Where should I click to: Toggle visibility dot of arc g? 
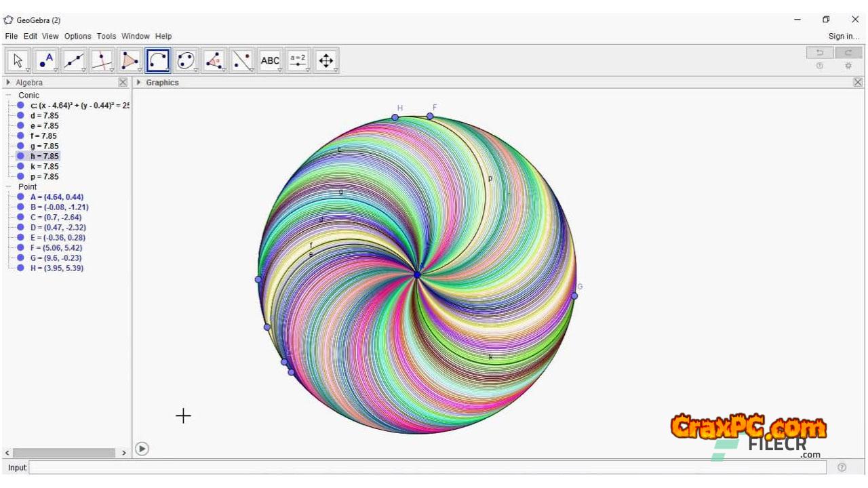tap(21, 146)
